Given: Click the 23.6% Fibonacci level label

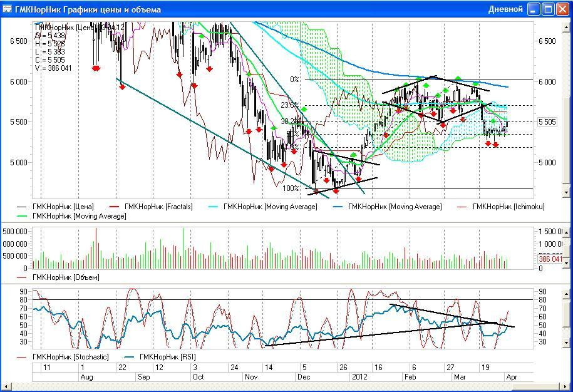Looking at the screenshot, I should click(x=290, y=105).
